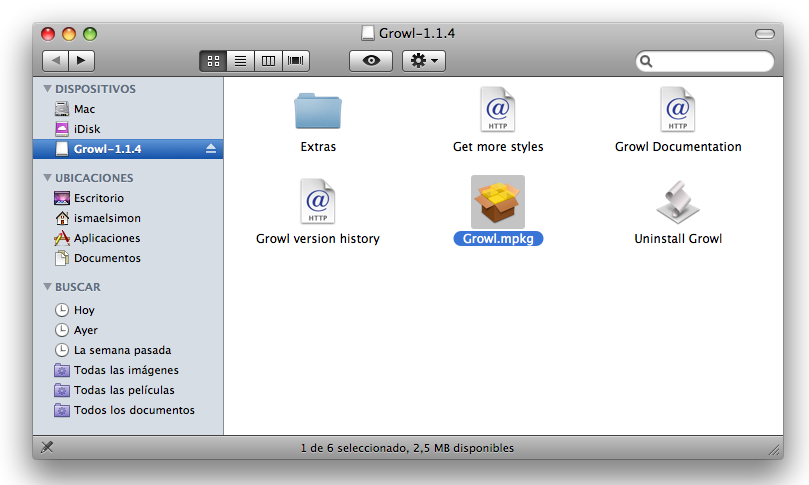
Task: Select the Growl.mpkg installer package icon
Action: tap(498, 202)
